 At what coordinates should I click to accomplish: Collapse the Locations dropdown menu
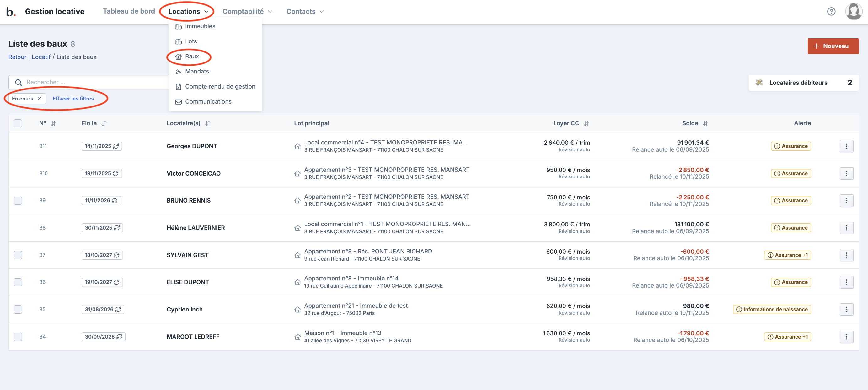pos(188,11)
